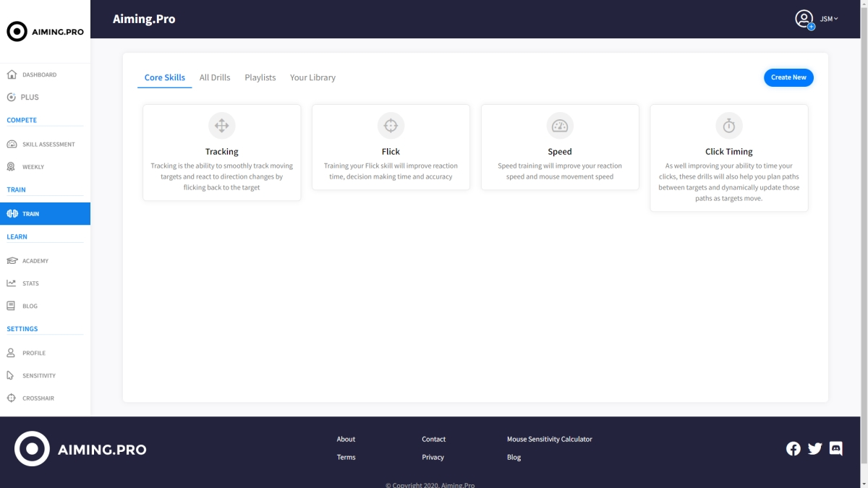Click the user avatar icon in header
Viewport: 868px width, 488px height.
[x=804, y=20]
